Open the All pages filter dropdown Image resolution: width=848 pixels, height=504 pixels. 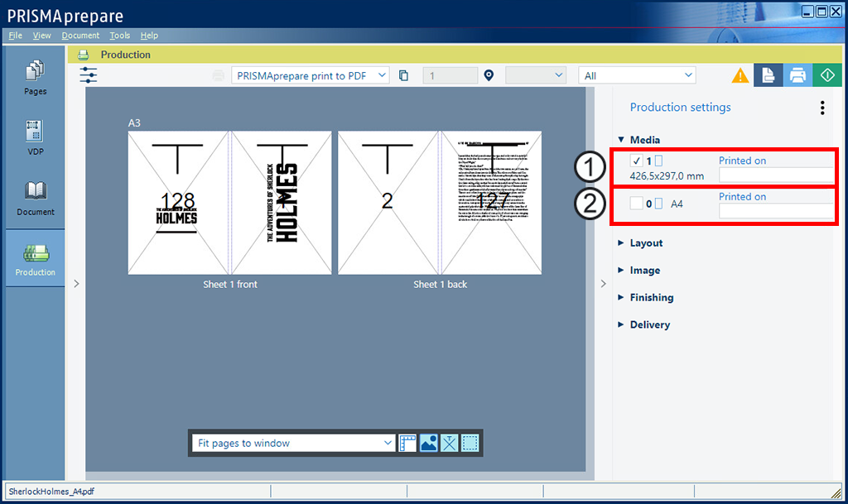coord(637,75)
